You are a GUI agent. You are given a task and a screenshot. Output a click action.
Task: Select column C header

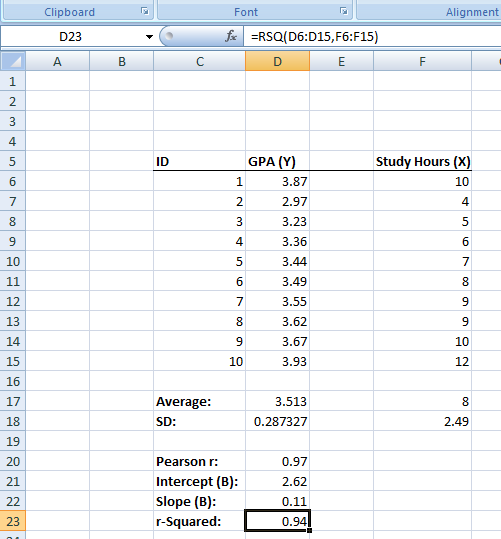[199, 62]
